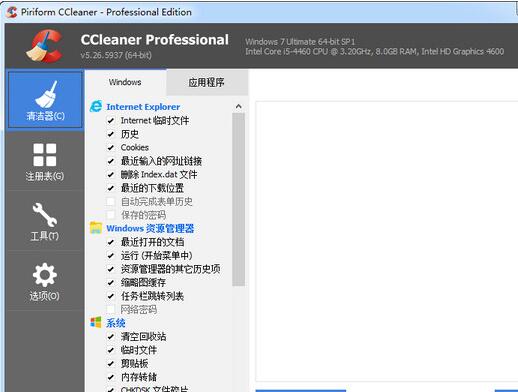518x392 pixels.
Task: Toggle 缩略图缓存 checkbox
Action: (111, 283)
